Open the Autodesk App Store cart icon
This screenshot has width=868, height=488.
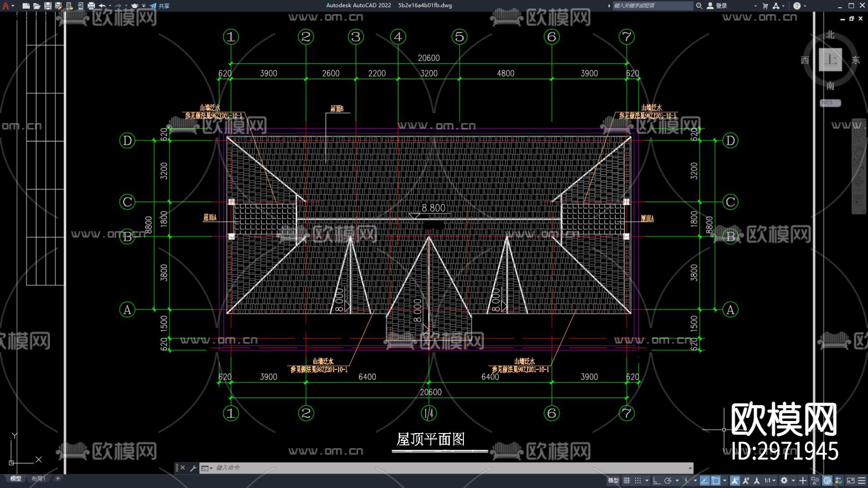[765, 6]
